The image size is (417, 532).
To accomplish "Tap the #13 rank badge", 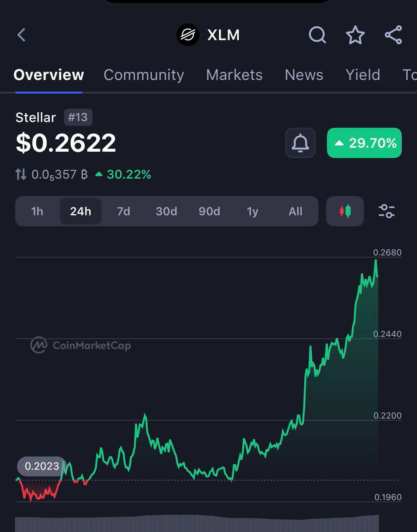I will coord(78,117).
